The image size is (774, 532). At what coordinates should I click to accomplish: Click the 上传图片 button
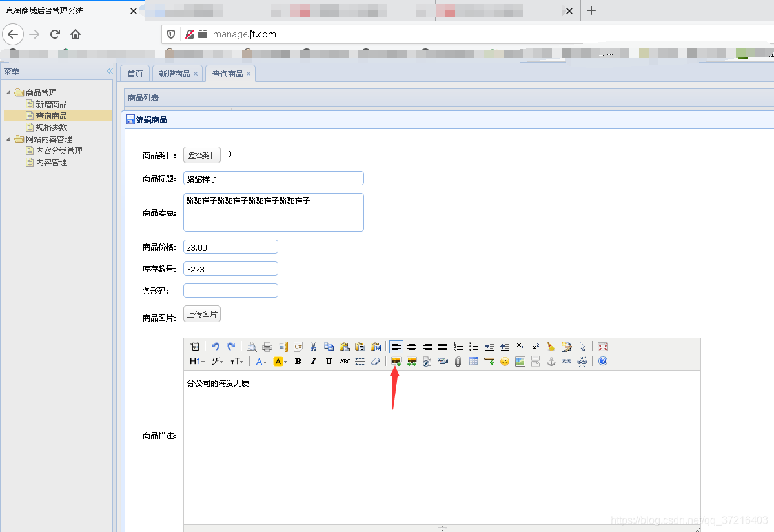point(201,314)
